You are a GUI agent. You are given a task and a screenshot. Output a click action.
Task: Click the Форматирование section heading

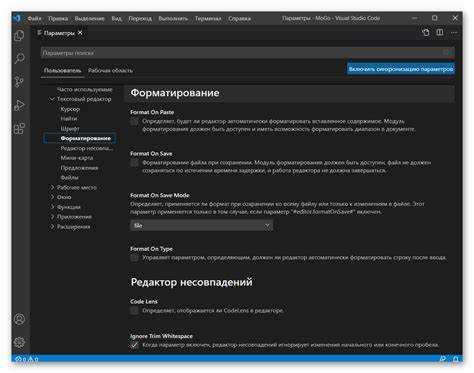click(175, 93)
